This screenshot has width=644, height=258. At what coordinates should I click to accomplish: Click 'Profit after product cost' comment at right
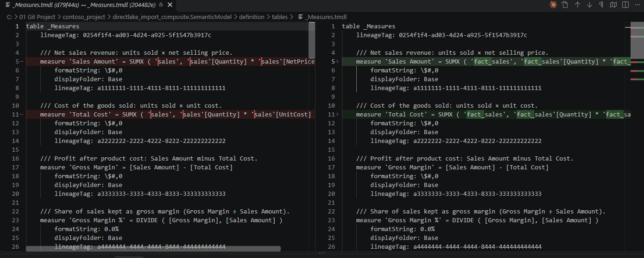465,159
